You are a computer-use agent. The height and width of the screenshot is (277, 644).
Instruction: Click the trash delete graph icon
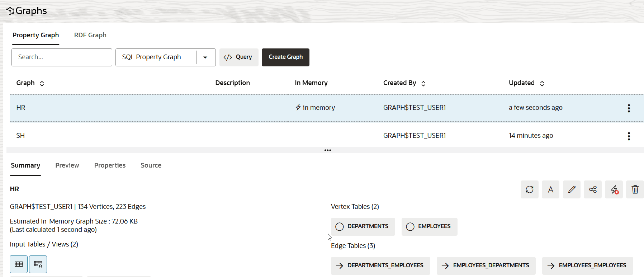tap(635, 189)
